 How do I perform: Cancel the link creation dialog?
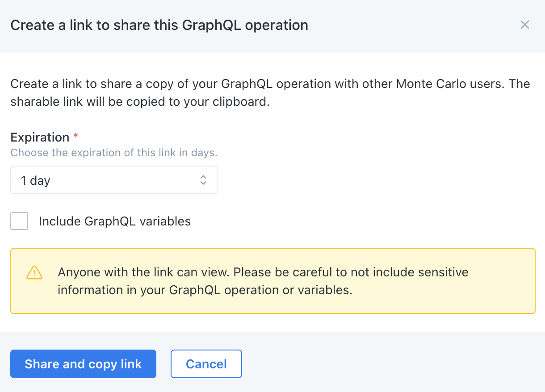pos(206,364)
